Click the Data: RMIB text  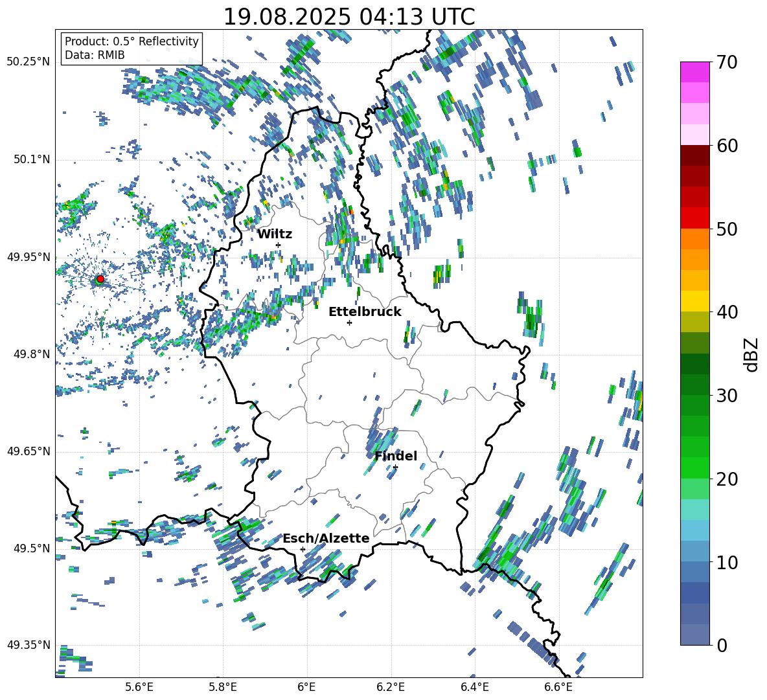click(x=95, y=55)
